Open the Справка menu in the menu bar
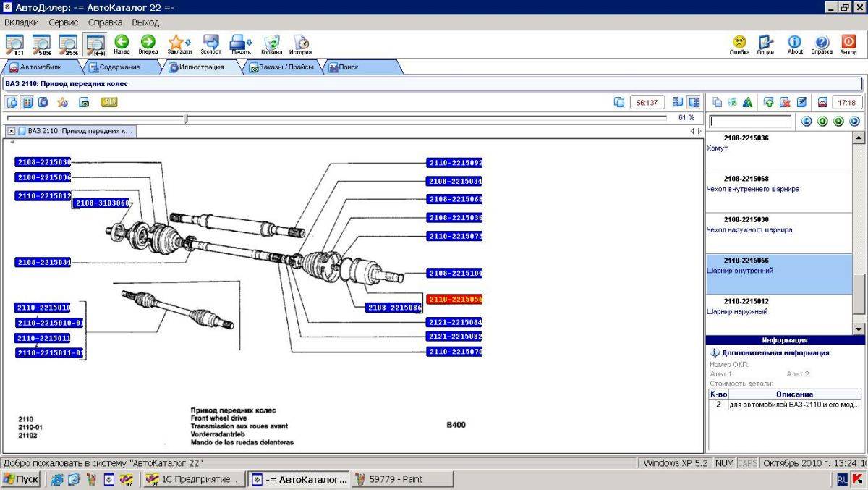 105,22
